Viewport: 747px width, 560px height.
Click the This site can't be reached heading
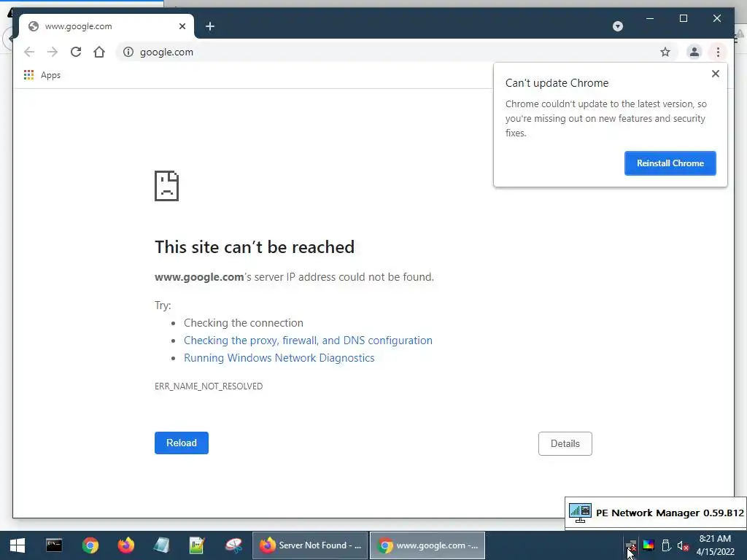click(x=255, y=247)
